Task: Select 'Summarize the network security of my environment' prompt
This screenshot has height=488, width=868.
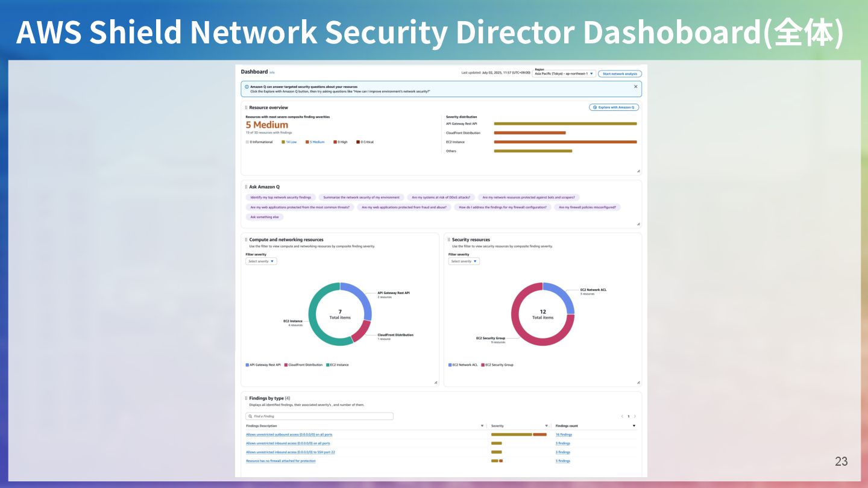Action: pyautogui.click(x=361, y=197)
